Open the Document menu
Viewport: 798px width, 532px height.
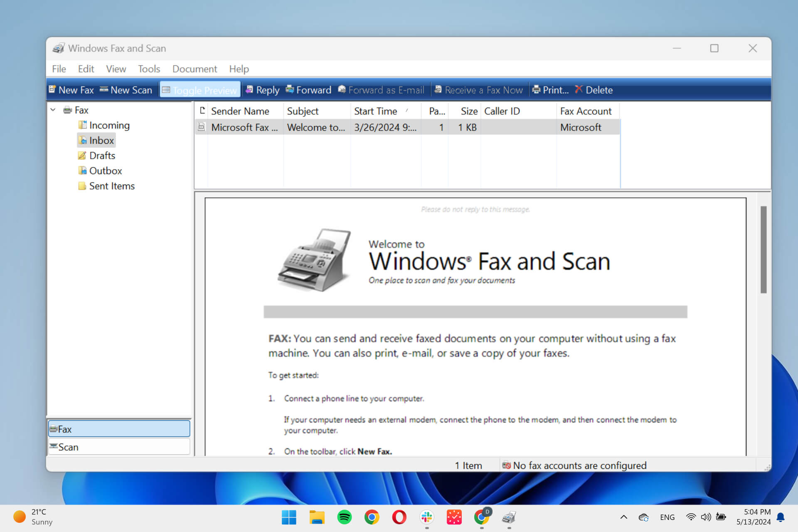coord(194,69)
